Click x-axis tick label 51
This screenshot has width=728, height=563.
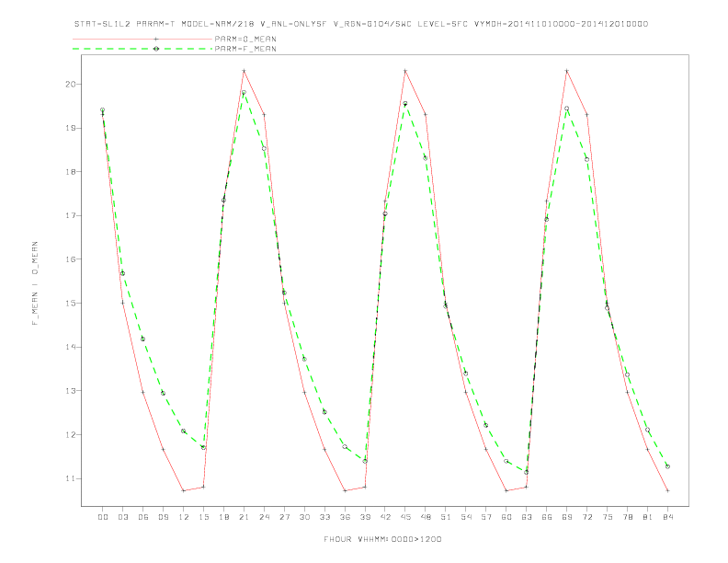[446, 517]
